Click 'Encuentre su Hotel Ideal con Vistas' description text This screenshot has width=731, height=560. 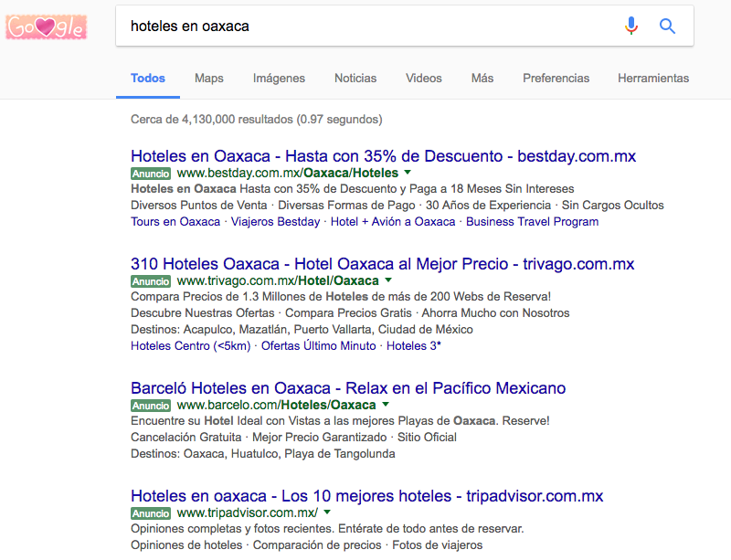340,421
